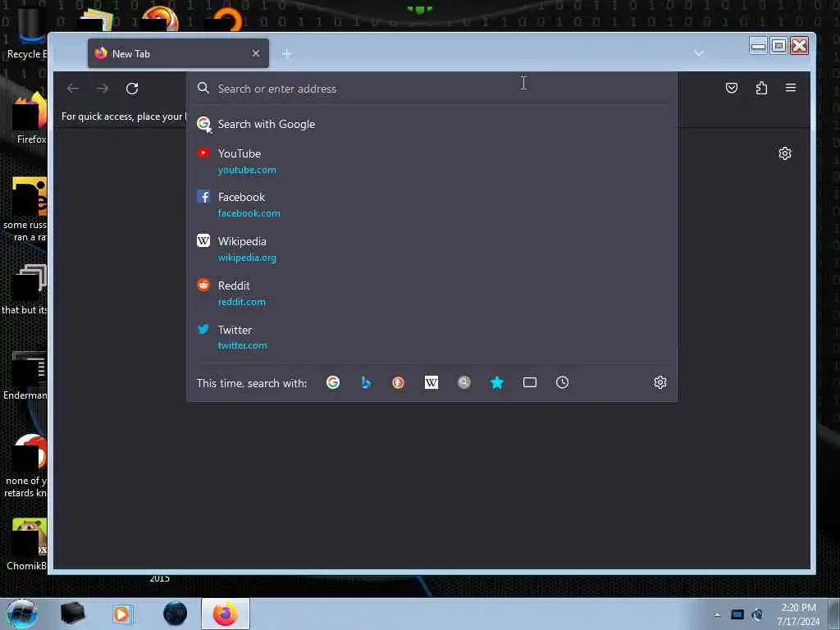The width and height of the screenshot is (840, 630).
Task: Select the ChomikB desktop icon
Action: coord(27,545)
